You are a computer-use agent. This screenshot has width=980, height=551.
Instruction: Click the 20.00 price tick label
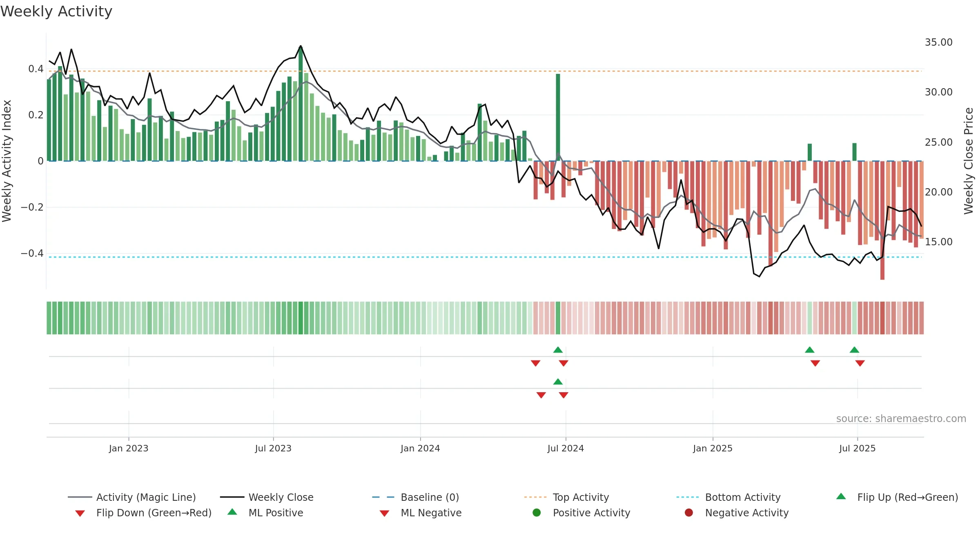(x=938, y=192)
